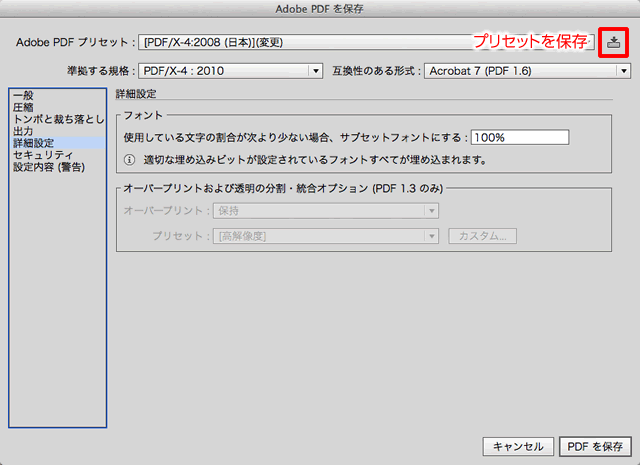This screenshot has height=465, width=640.
Task: Click the フォント group label
Action: click(143, 116)
